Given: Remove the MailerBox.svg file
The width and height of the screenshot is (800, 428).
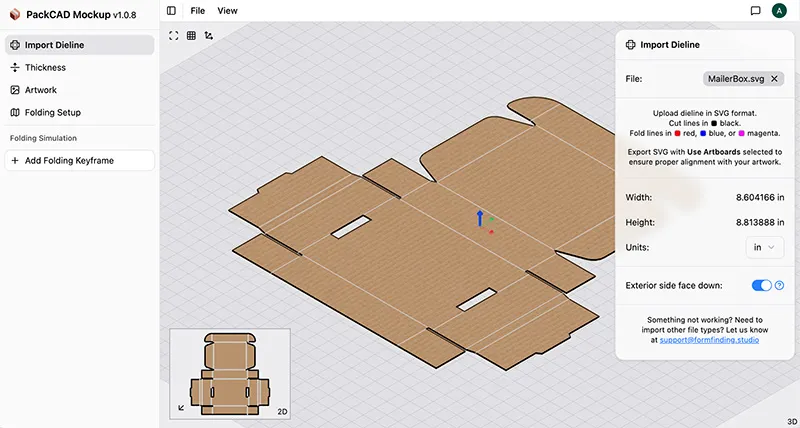Looking at the screenshot, I should [774, 78].
